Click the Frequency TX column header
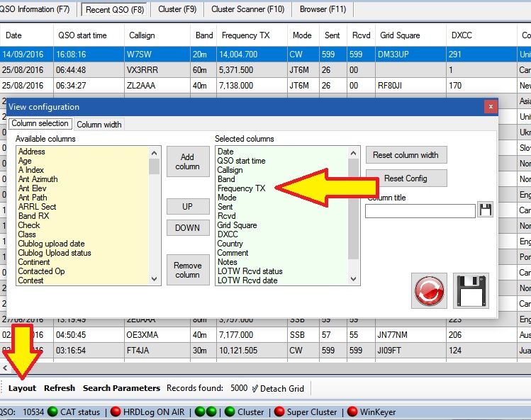This screenshot has height=420, width=531. [252, 35]
